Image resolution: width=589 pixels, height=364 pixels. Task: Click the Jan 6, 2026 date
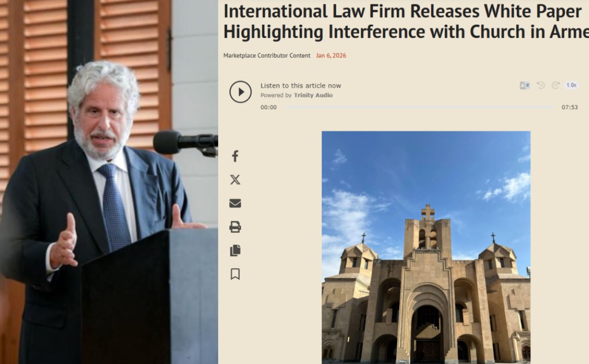(331, 56)
